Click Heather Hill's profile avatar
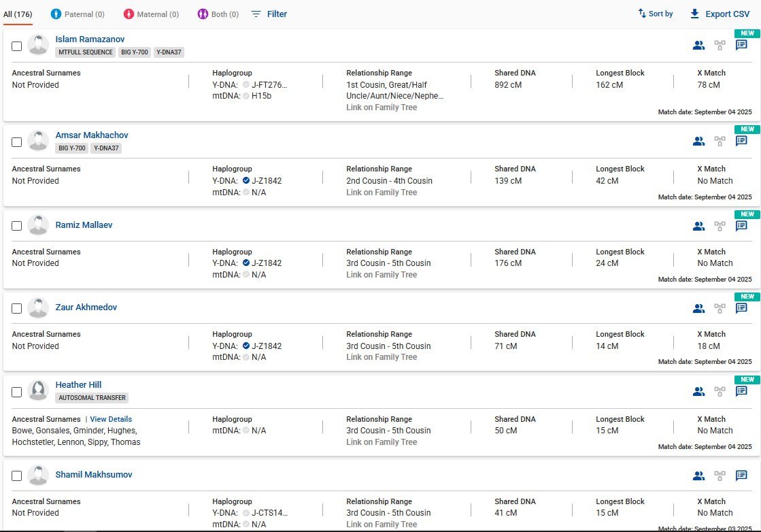 click(38, 390)
